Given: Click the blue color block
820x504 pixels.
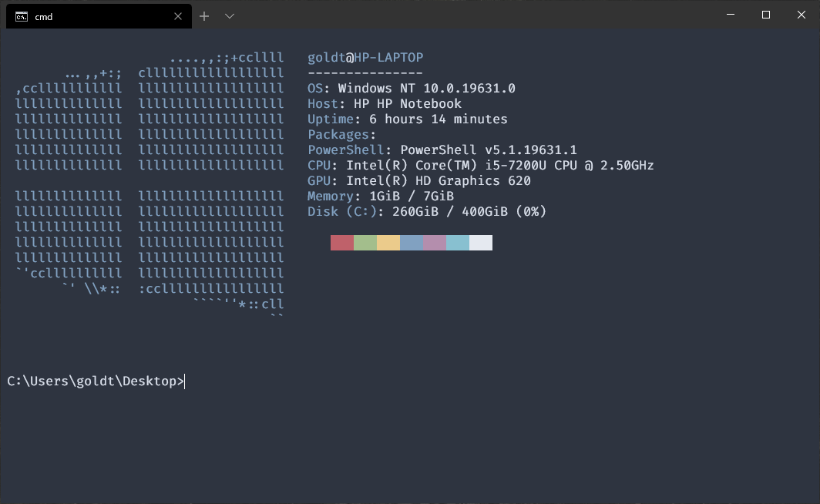Looking at the screenshot, I should click(412, 243).
